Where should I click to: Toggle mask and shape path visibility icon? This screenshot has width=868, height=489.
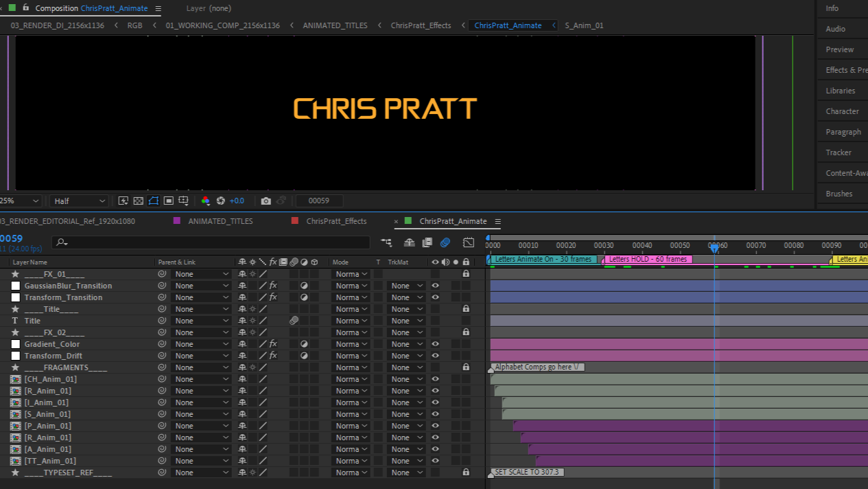(x=153, y=201)
